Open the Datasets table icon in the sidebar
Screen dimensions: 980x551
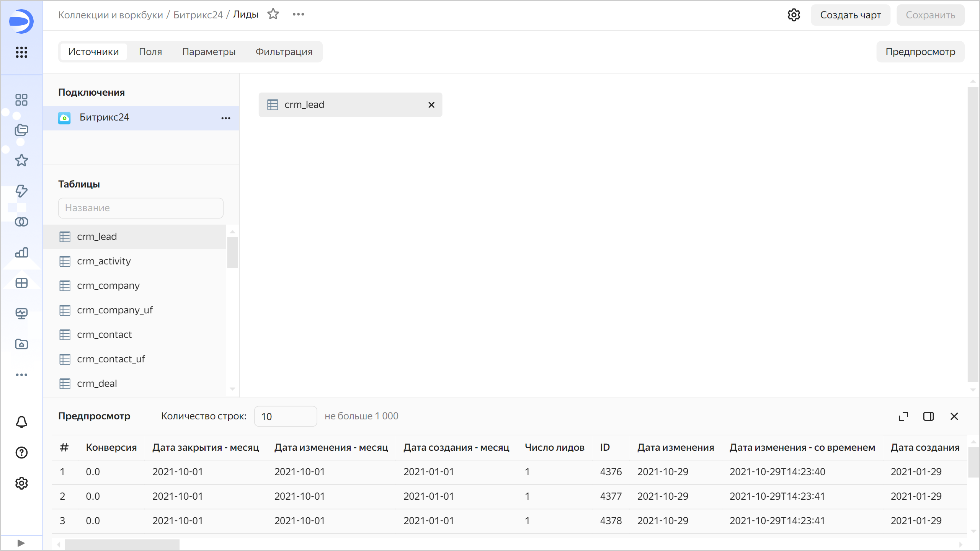click(x=21, y=283)
